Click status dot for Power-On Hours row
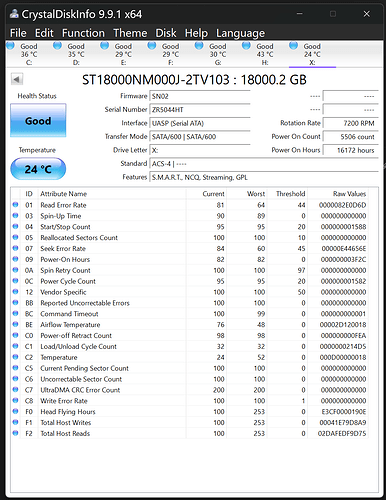This screenshot has height=500, width=386. (15, 259)
